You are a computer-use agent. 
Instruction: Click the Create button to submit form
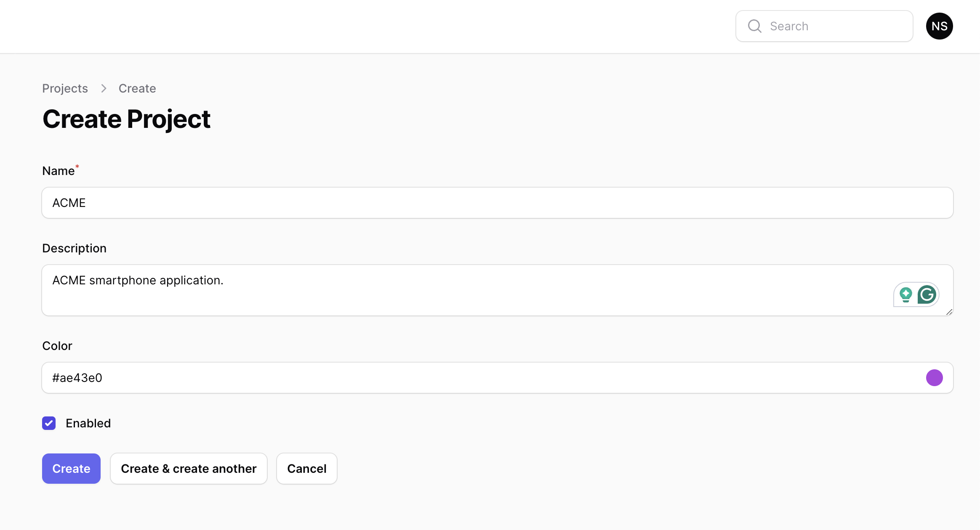[71, 469]
